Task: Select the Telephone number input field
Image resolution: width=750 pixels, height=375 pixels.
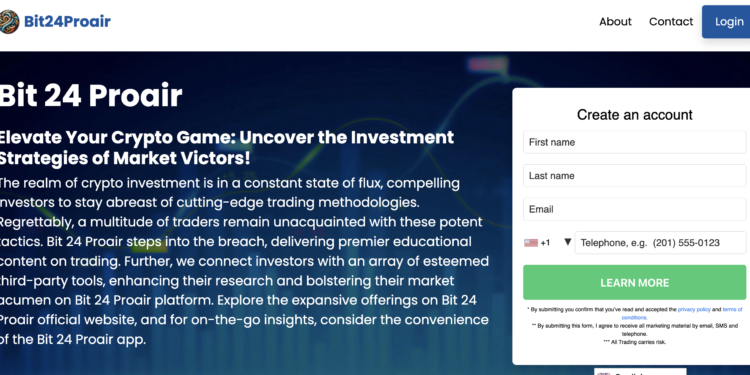Action: 660,243
